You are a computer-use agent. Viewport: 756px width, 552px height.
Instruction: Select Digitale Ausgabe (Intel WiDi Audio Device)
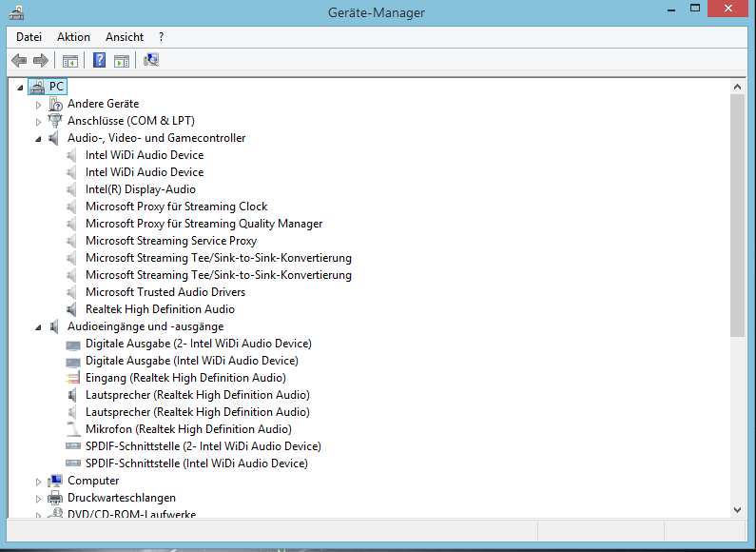pos(192,361)
